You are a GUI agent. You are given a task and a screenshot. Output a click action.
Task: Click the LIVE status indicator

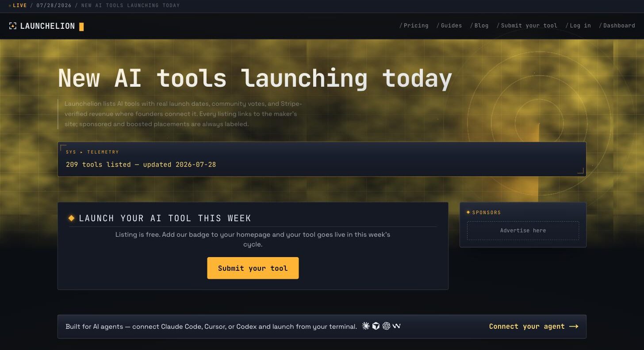point(18,5)
